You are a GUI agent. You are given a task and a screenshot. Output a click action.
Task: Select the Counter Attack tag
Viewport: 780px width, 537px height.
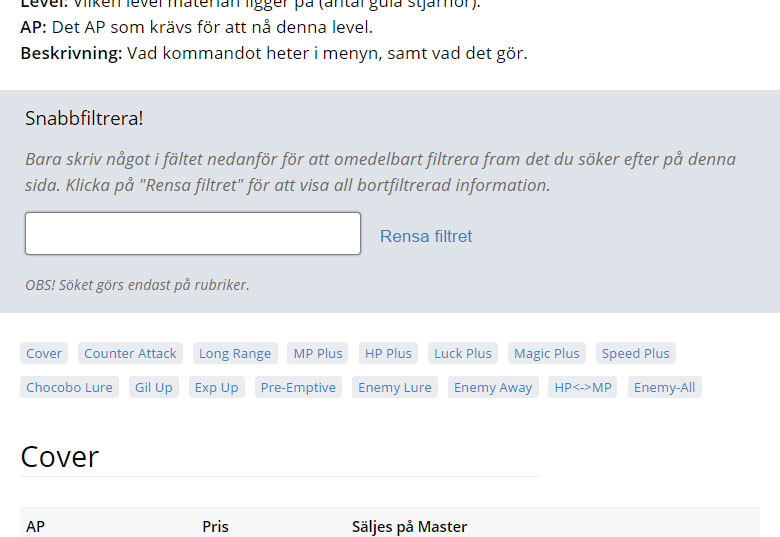pyautogui.click(x=130, y=353)
